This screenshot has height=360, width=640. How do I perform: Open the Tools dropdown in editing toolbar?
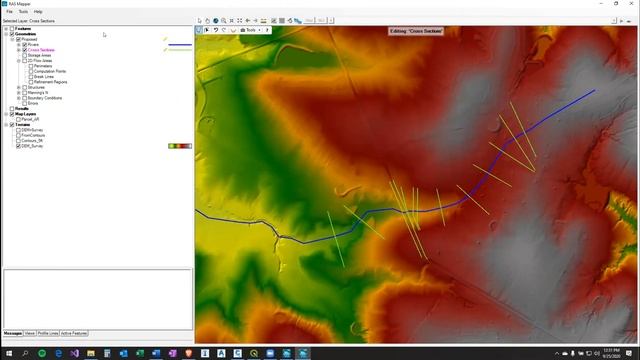(250, 30)
